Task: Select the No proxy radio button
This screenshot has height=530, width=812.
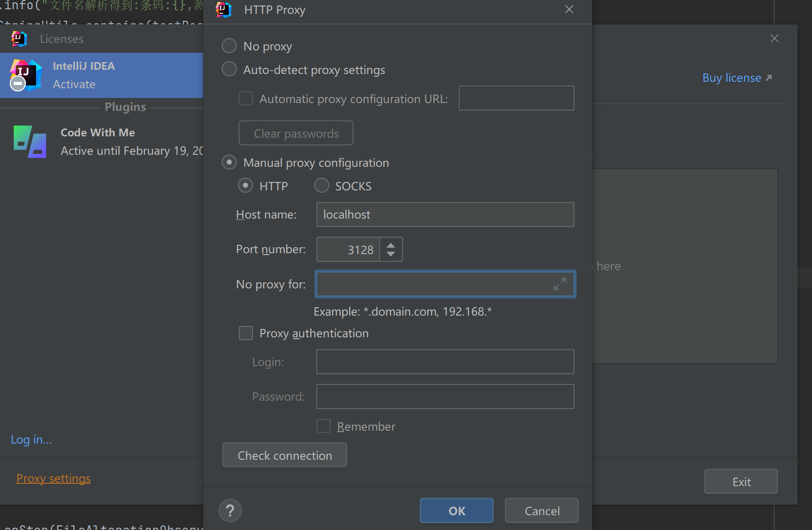Action: coord(229,46)
